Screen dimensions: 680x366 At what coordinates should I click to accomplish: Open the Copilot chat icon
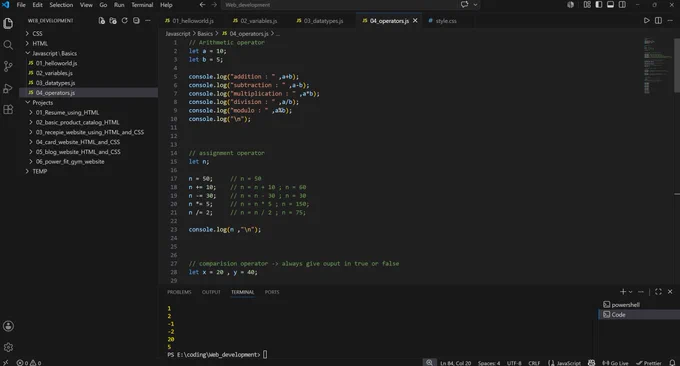click(464, 5)
